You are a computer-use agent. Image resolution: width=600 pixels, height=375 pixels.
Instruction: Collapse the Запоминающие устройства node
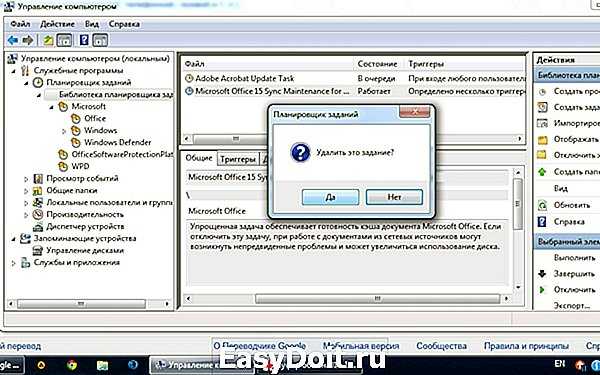click(14, 238)
